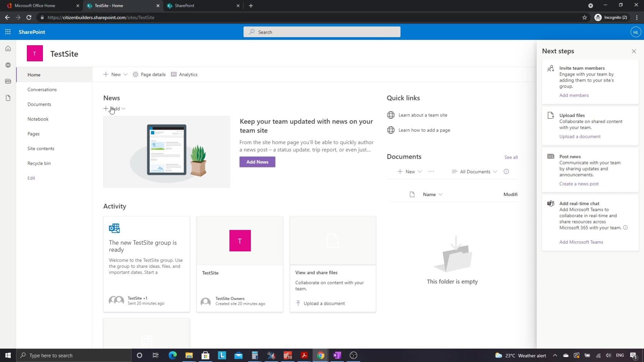This screenshot has width=644, height=362.
Task: Click Add members link
Action: tap(573, 95)
